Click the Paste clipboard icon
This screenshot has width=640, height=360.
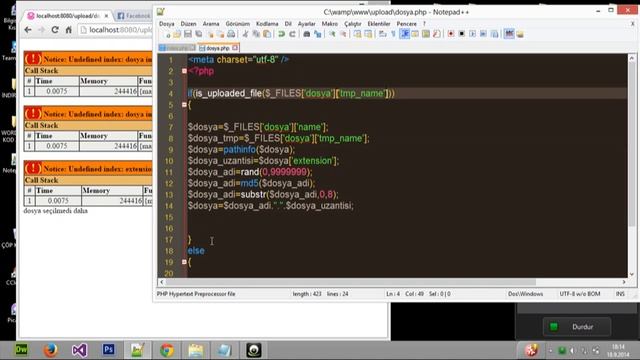coord(267,34)
